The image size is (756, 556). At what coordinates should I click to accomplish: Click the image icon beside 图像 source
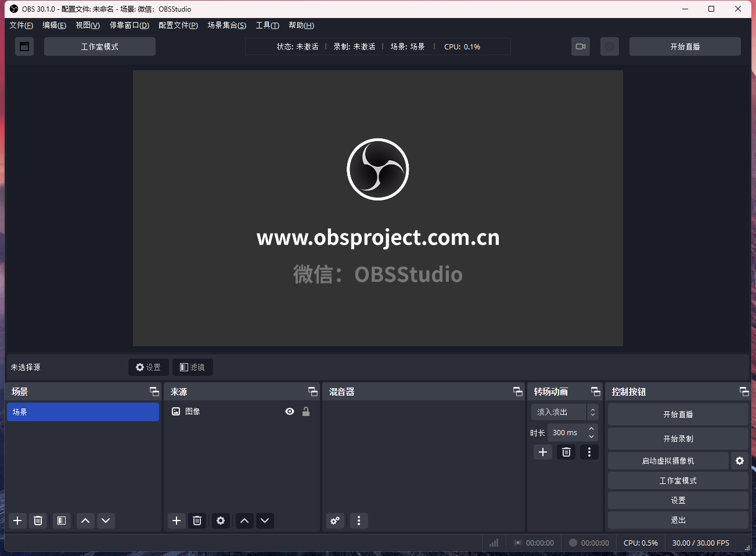[176, 411]
